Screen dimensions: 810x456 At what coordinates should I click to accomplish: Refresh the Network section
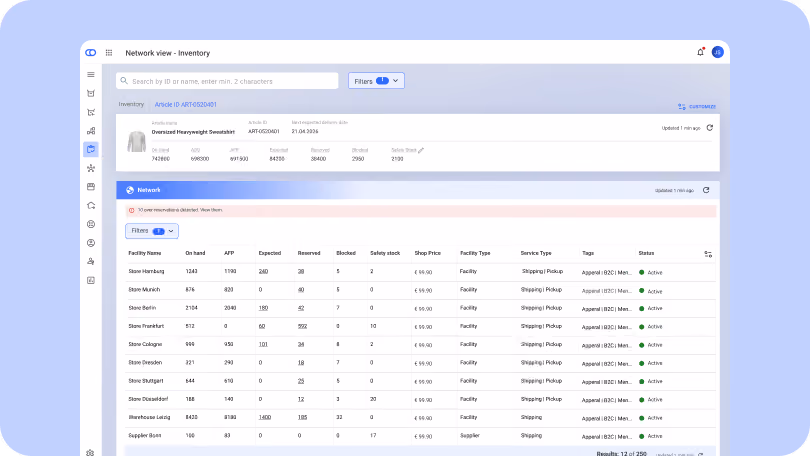pos(706,190)
